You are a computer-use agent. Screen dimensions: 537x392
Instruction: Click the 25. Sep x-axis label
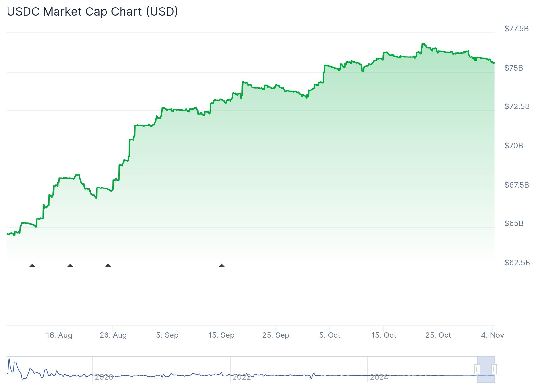pyautogui.click(x=275, y=335)
